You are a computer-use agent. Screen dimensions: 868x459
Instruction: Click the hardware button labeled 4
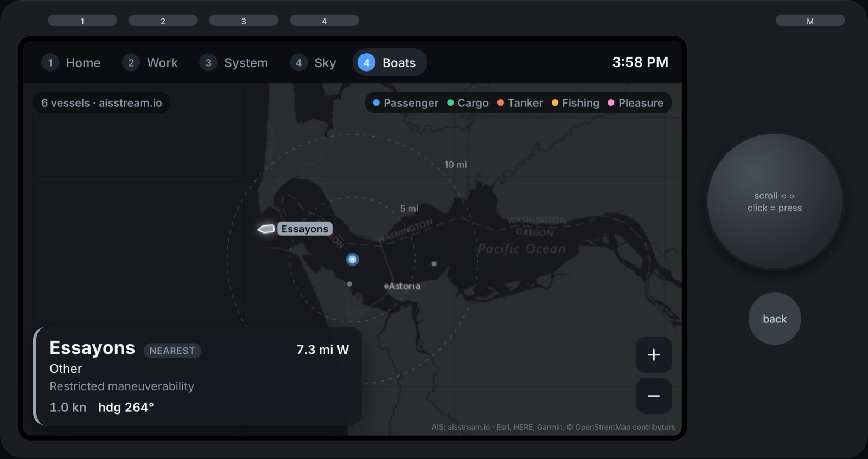[x=324, y=21]
